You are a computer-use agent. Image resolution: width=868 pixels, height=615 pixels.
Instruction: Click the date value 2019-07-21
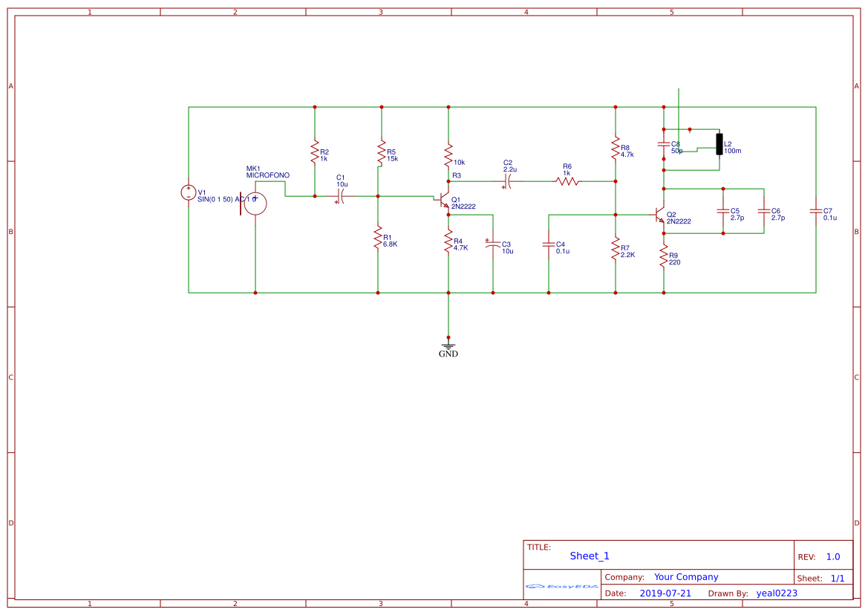tap(665, 593)
